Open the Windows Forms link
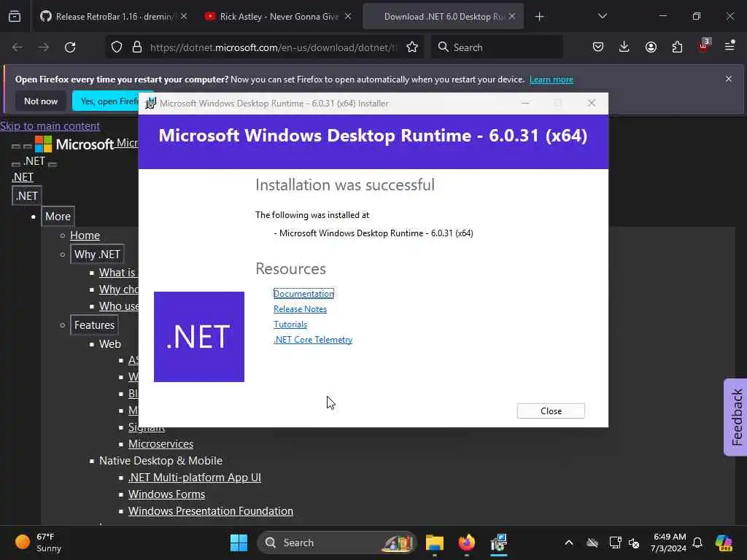The width and height of the screenshot is (747, 560). [x=166, y=494]
